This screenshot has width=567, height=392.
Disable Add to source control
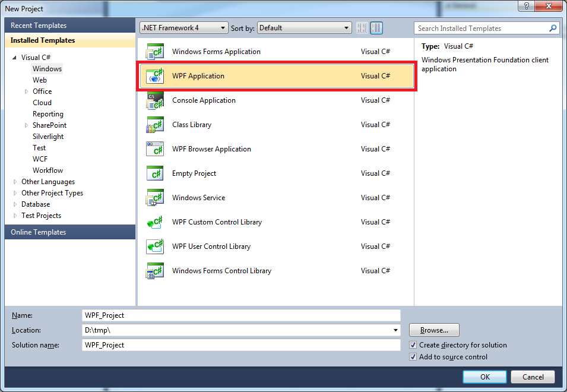(413, 357)
